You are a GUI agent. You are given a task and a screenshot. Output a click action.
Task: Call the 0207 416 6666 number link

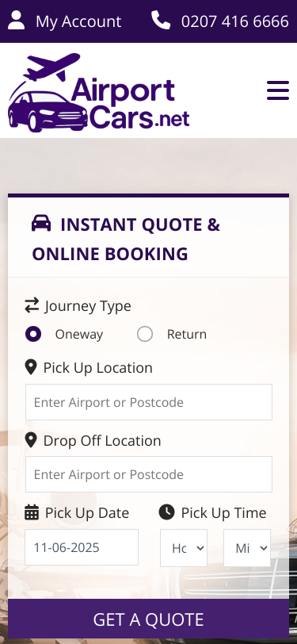click(x=235, y=21)
